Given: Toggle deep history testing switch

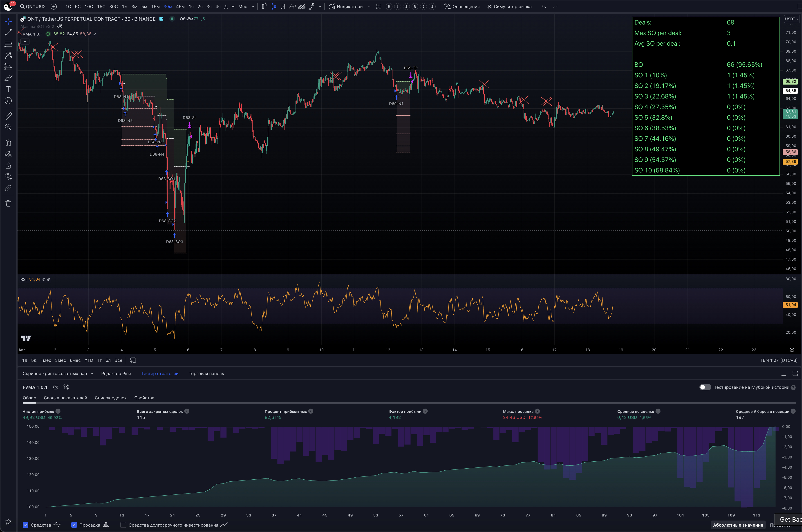Looking at the screenshot, I should pos(705,387).
